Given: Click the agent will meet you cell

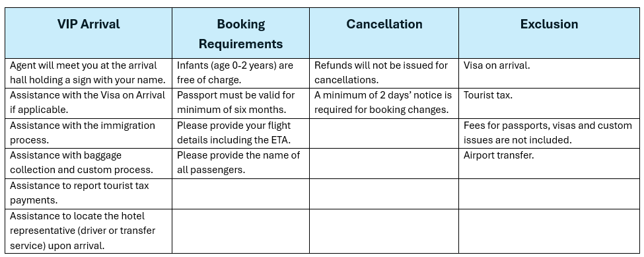Looking at the screenshot, I should pos(89,73).
